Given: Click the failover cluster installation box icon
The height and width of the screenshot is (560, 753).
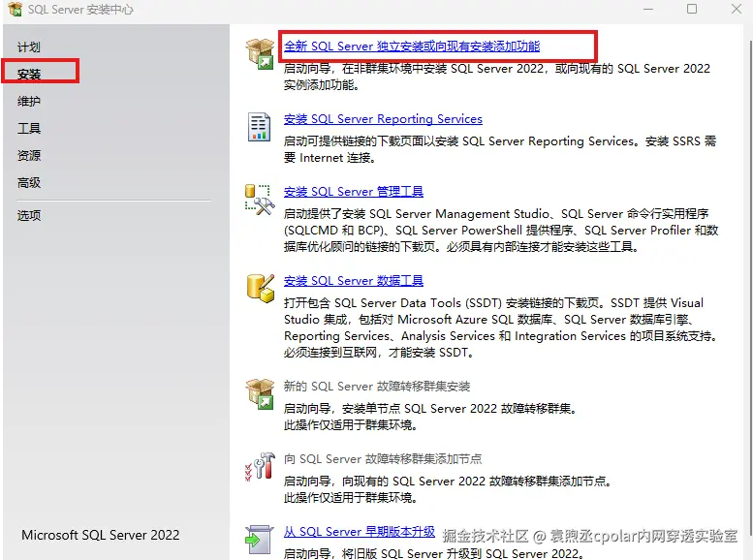Looking at the screenshot, I should (x=260, y=393).
